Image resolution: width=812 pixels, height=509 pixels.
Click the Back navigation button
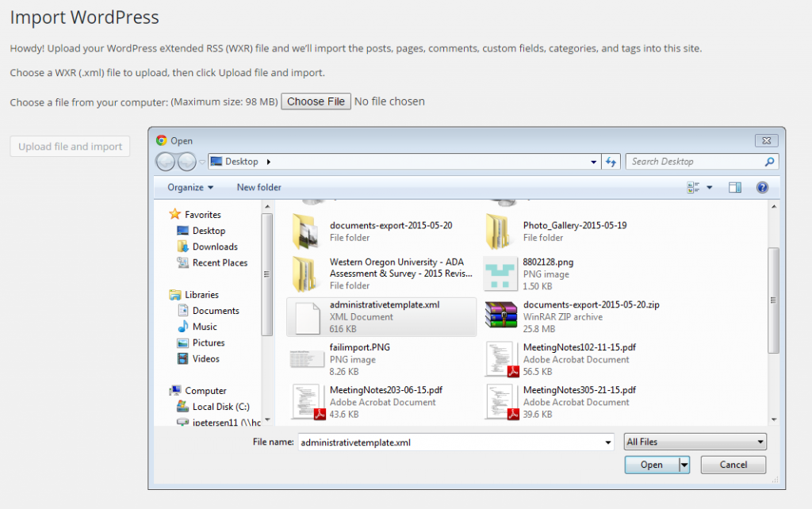click(166, 162)
